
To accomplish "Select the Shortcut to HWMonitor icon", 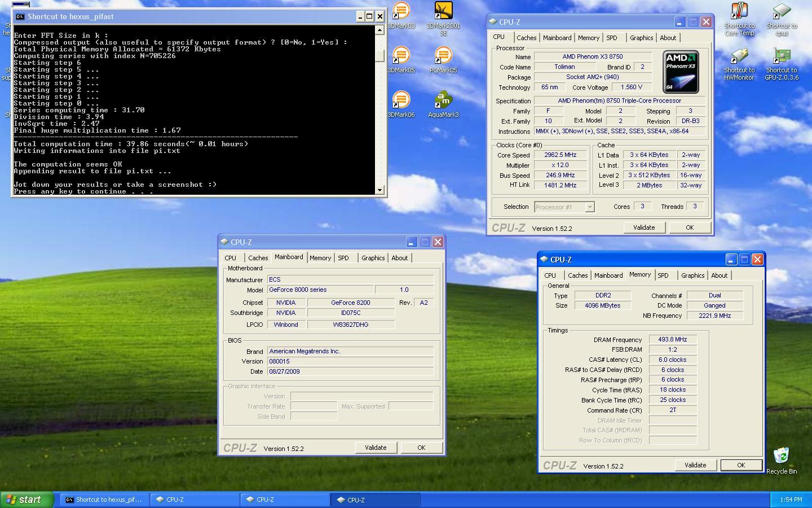I will pyautogui.click(x=739, y=64).
